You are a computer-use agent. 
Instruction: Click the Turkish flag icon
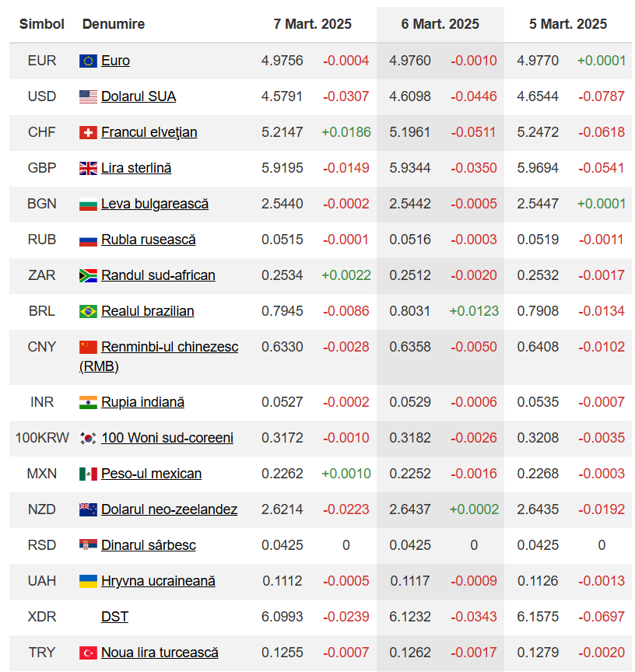(x=88, y=653)
